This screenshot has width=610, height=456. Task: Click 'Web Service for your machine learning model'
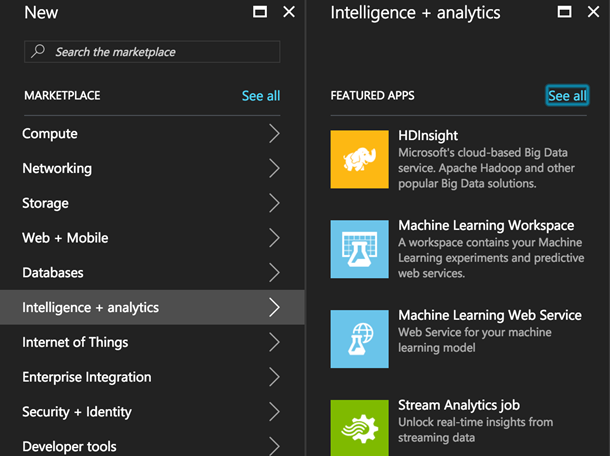click(x=475, y=340)
